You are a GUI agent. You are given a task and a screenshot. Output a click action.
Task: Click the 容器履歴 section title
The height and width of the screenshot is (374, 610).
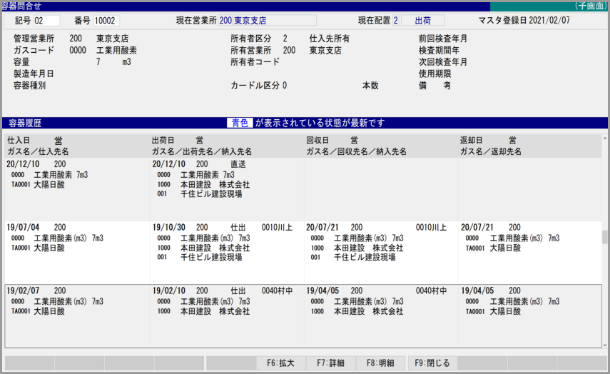click(x=25, y=123)
